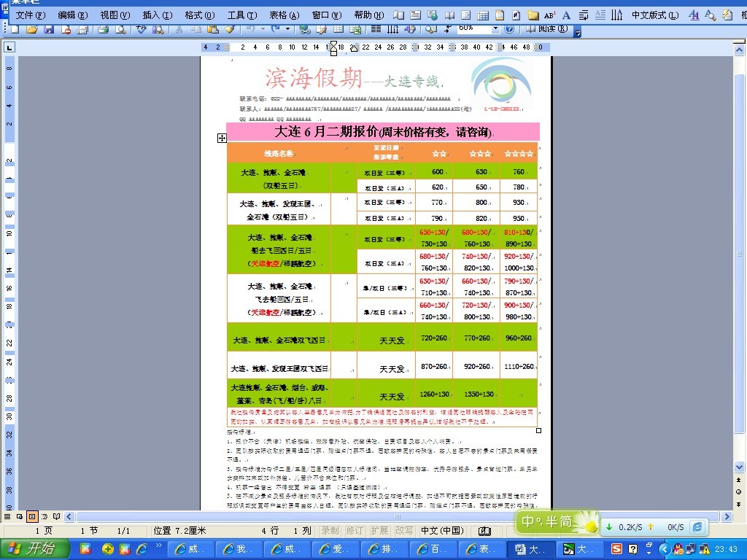Open Word help with the question-mark icon
This screenshot has height=560, width=747.
pos(509,29)
